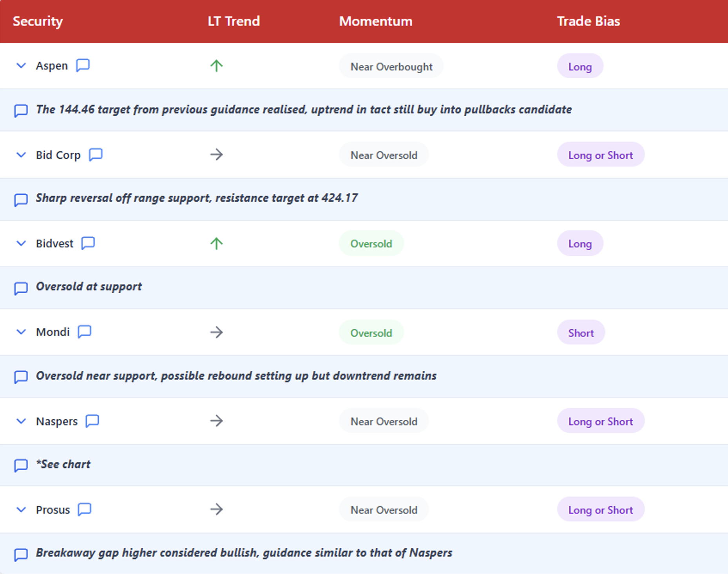Collapse the Bidvest row chevron

[x=21, y=244]
